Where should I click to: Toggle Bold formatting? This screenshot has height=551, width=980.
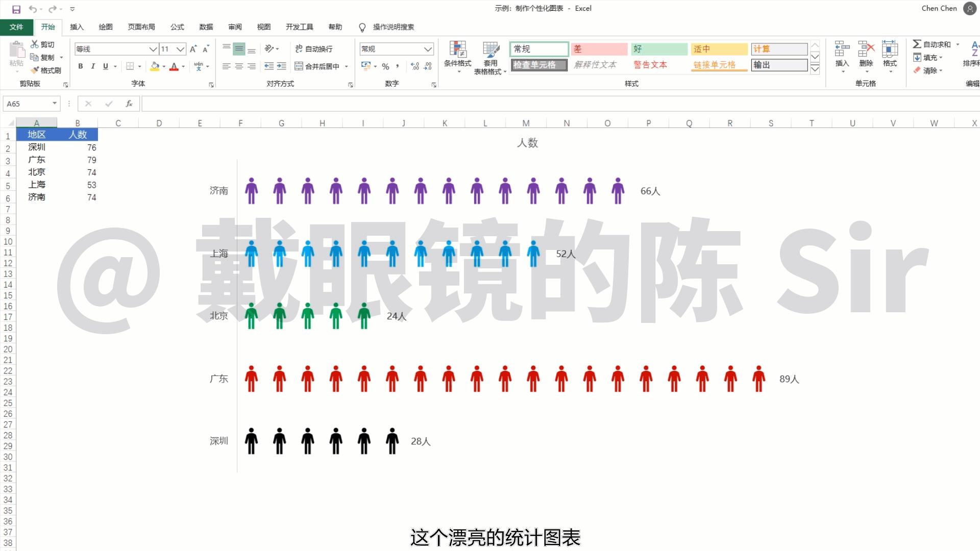click(80, 66)
